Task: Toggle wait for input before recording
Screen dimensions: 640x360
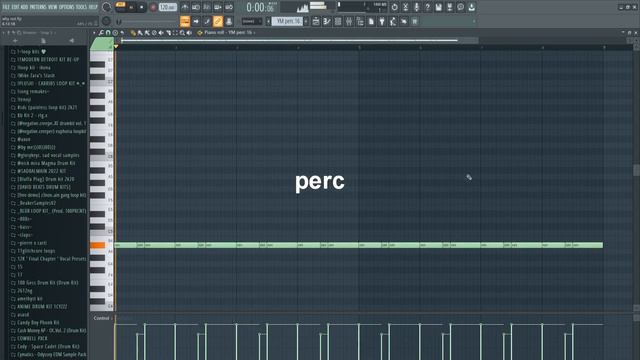Action: [196, 7]
